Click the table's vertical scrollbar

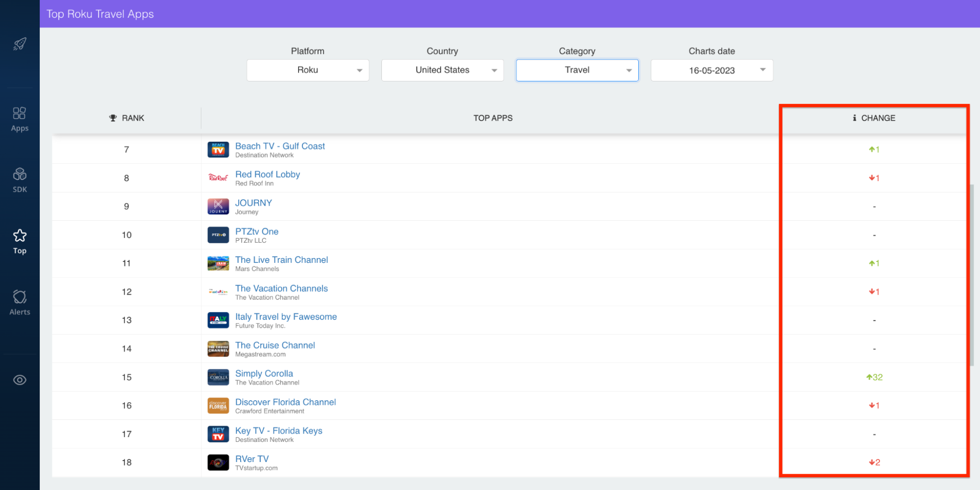[x=972, y=275]
